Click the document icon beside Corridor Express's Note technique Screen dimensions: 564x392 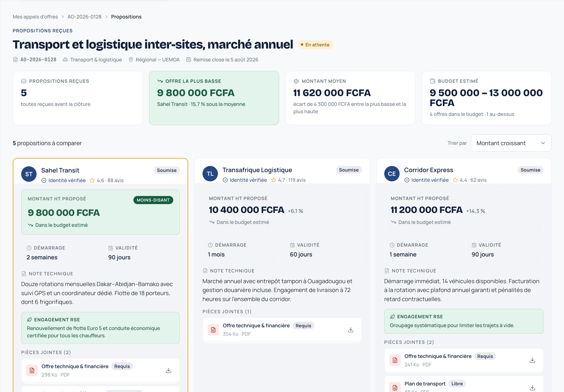point(387,271)
